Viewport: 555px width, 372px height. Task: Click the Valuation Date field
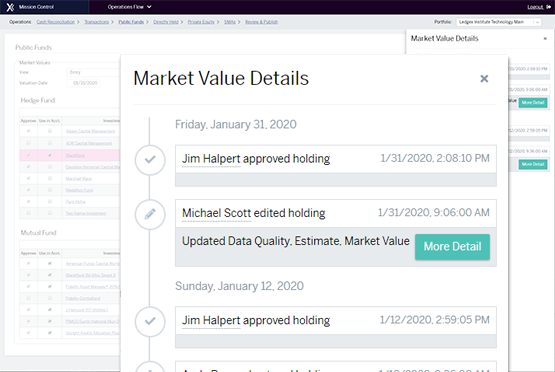pyautogui.click(x=84, y=83)
